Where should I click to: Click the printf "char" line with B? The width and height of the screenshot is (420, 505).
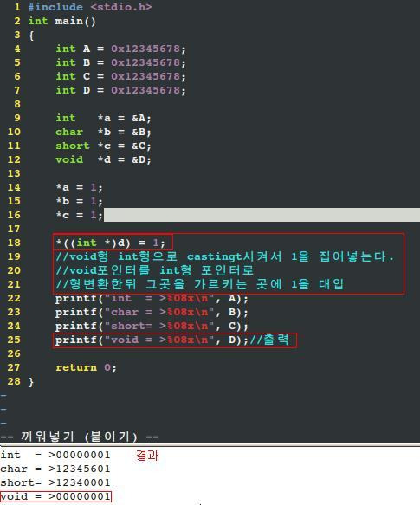pyautogui.click(x=152, y=313)
